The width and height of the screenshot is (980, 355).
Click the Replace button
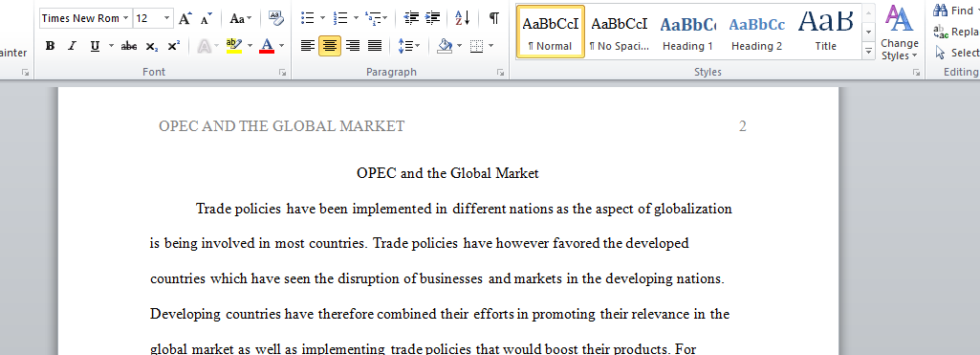pyautogui.click(x=956, y=32)
